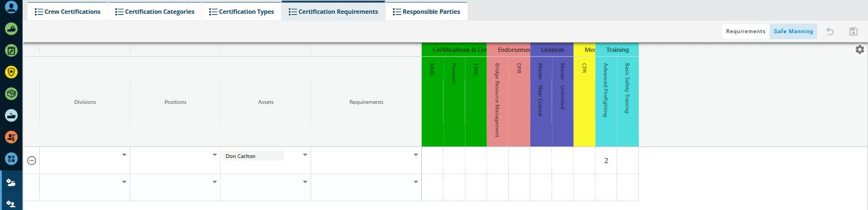Viewport: 868px width, 210px height.
Task: Click the red Endorsements category header
Action: [508, 50]
